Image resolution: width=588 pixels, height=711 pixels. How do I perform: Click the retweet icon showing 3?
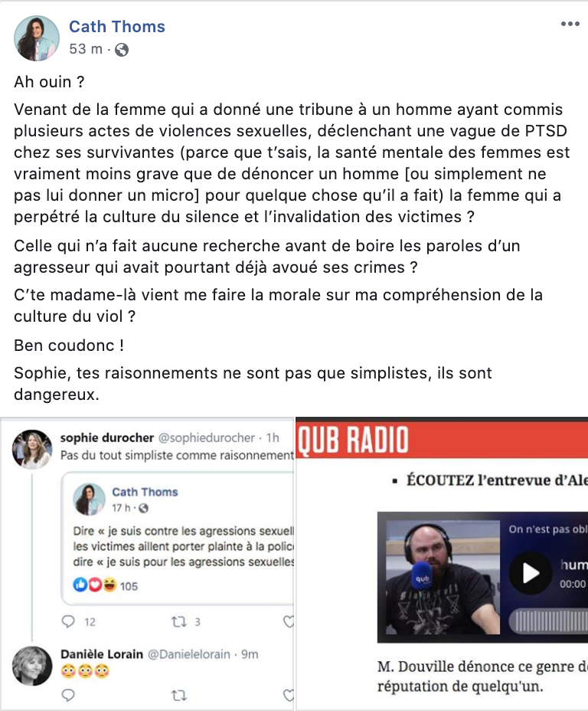[x=179, y=621]
